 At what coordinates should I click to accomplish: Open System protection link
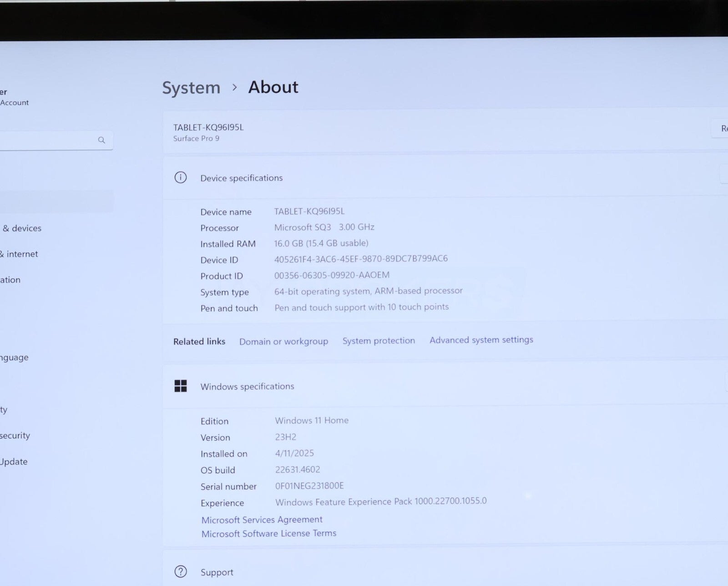click(379, 340)
